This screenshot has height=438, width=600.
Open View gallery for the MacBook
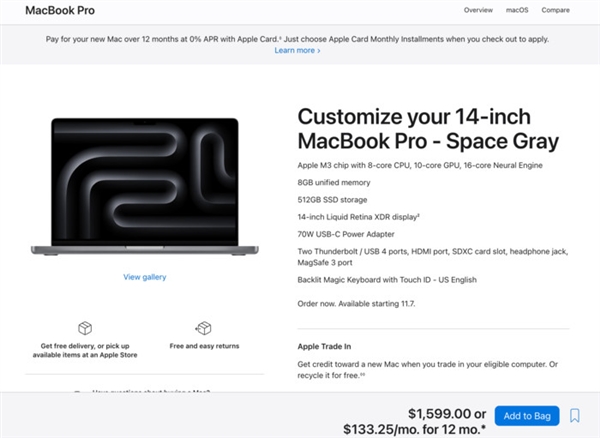(145, 277)
